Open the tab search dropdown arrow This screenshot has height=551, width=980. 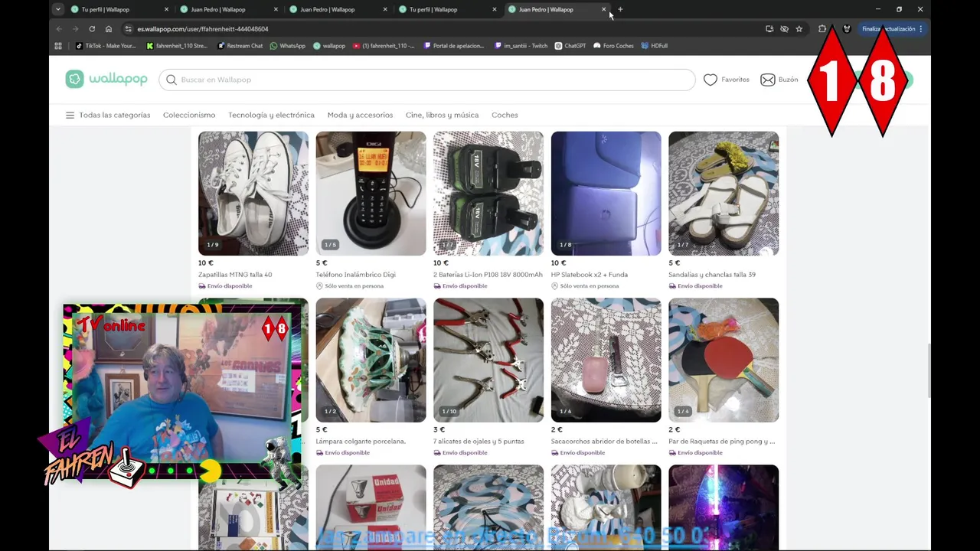pos(57,9)
